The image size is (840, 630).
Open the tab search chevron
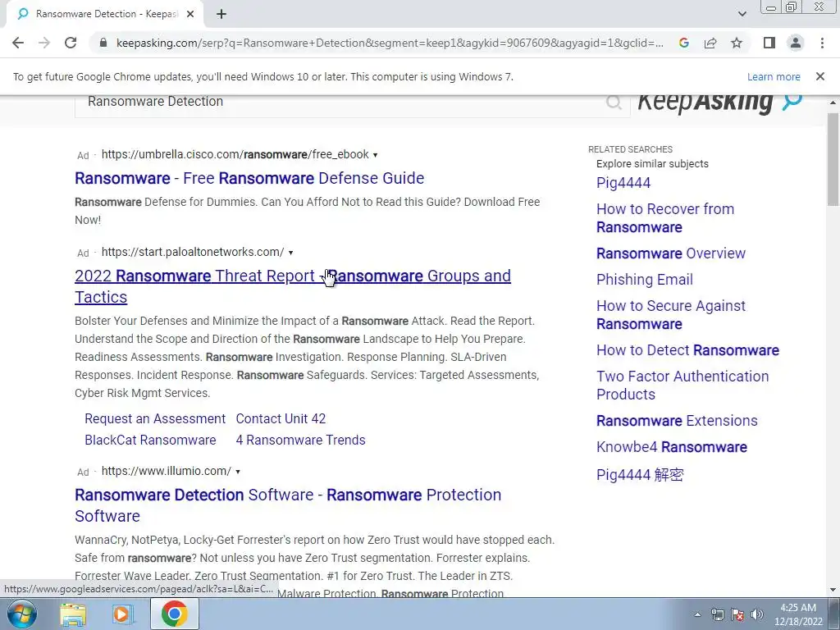tap(742, 14)
